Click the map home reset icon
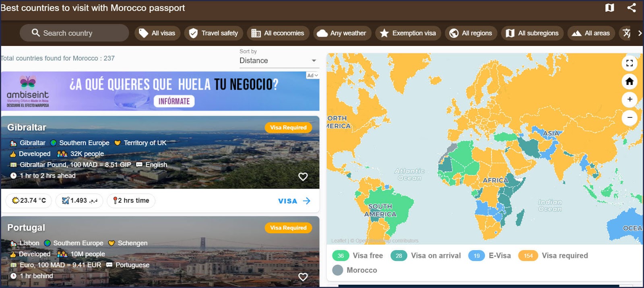Image resolution: width=644 pixels, height=288 pixels. pos(630,82)
